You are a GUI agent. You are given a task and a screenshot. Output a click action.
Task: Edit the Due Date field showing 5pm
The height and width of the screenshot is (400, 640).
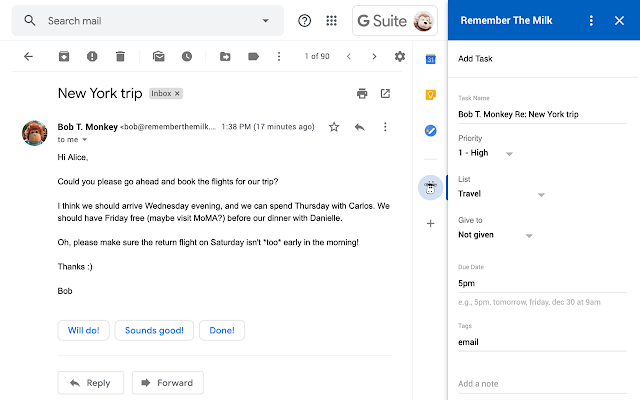tap(542, 283)
